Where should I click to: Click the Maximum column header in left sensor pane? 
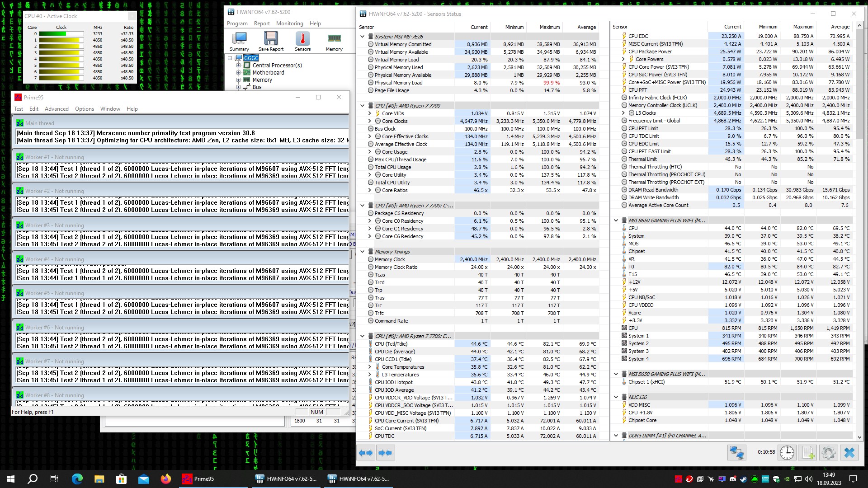545,27
